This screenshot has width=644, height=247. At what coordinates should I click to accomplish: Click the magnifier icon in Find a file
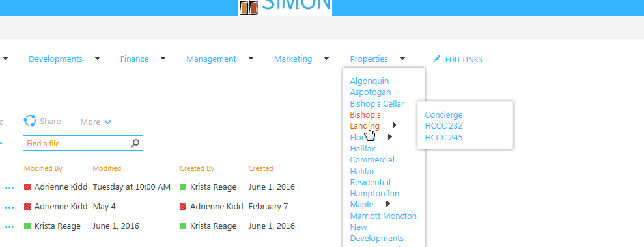tap(135, 143)
